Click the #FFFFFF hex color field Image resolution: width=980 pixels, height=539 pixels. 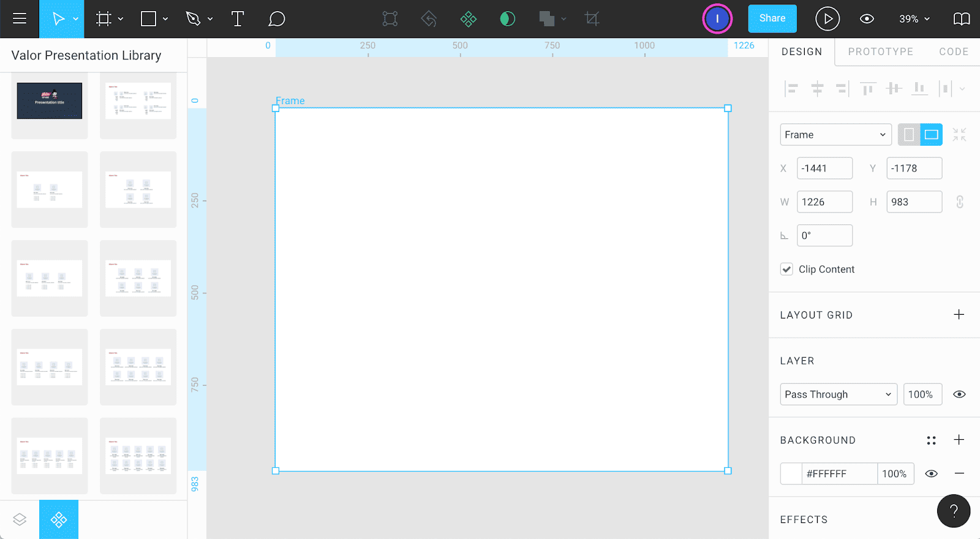(840, 473)
